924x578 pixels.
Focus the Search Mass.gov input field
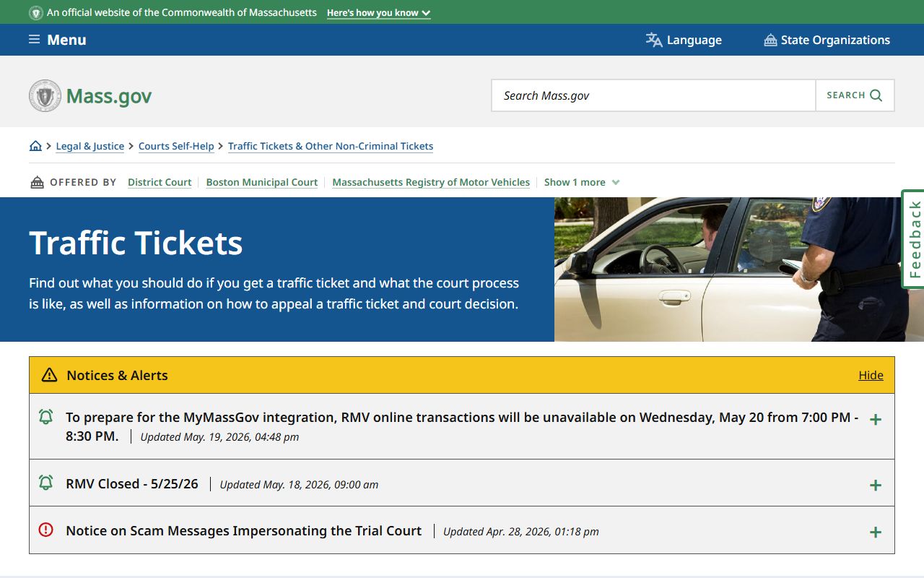(653, 95)
